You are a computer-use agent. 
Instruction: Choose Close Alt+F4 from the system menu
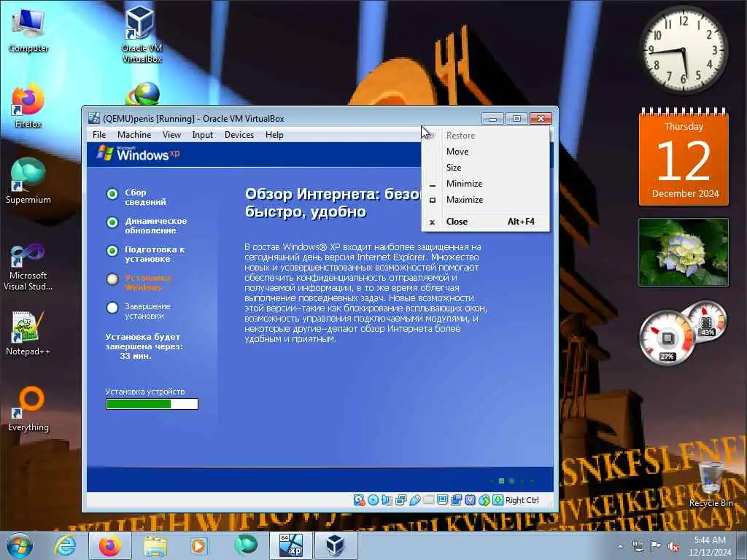[485, 222]
